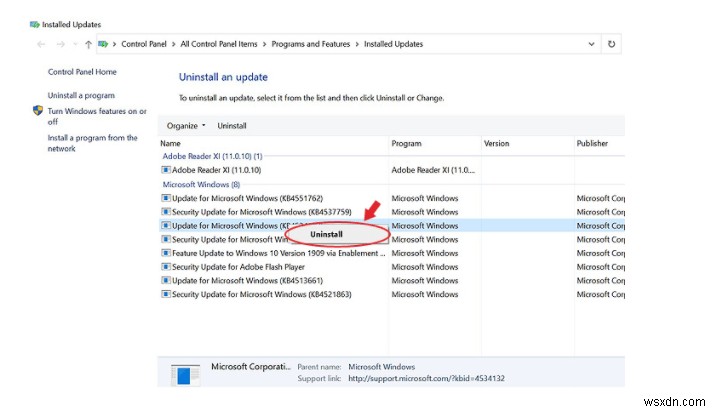Open Uninstall a program link
This screenshot has height=412, width=717.
click(x=81, y=95)
